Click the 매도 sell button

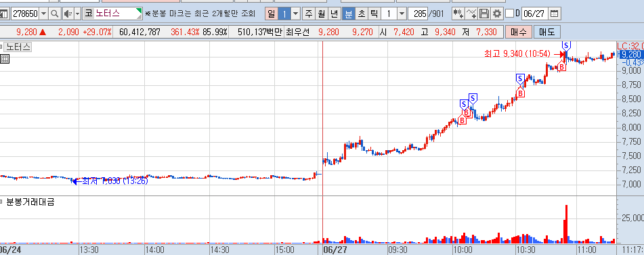coord(546,32)
